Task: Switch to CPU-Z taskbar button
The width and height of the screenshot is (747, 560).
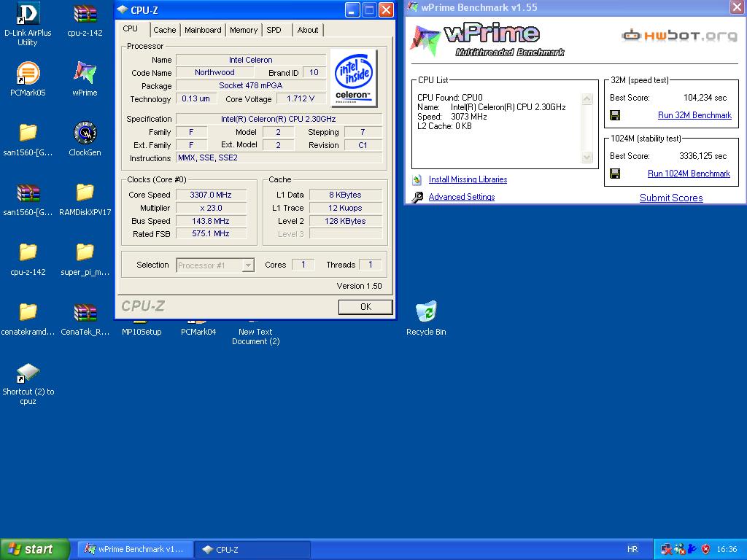Action: click(x=252, y=549)
